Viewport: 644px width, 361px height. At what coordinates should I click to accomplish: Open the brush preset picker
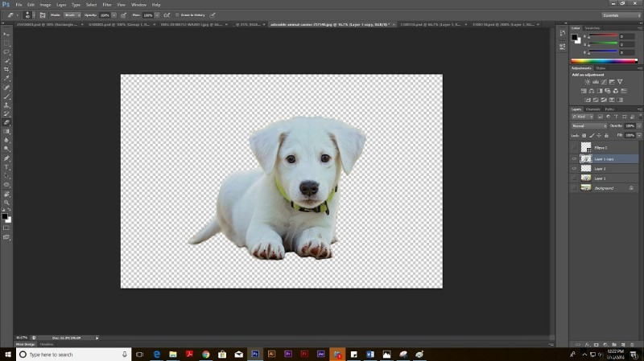[x=30, y=15]
